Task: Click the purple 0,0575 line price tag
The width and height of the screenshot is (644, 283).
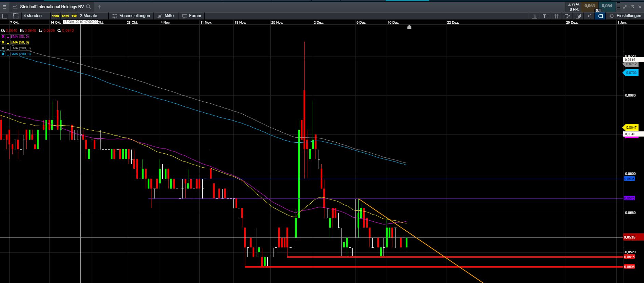Action: (x=629, y=198)
